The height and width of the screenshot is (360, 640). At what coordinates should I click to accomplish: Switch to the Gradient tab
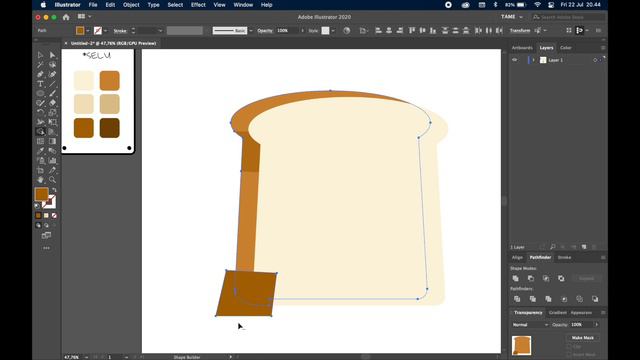click(x=557, y=313)
